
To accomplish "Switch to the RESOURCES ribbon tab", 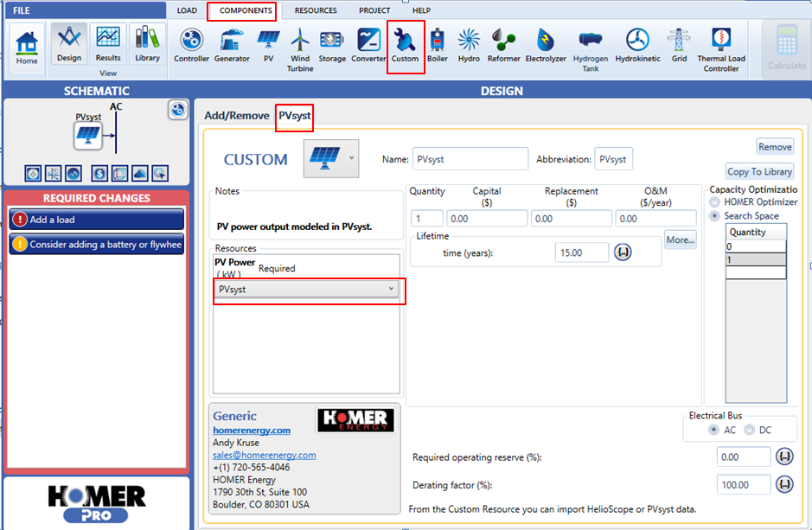I will coord(316,10).
